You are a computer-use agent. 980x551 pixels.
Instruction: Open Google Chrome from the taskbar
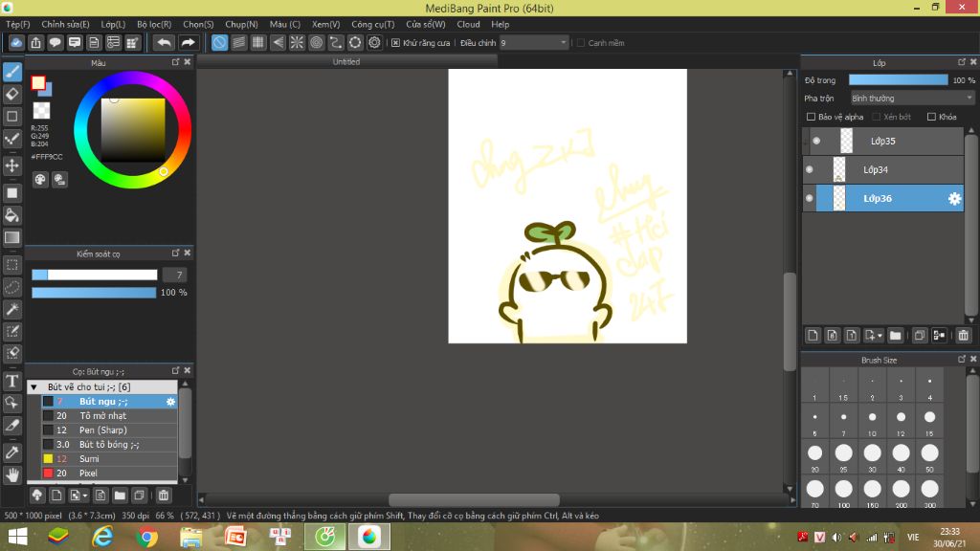(146, 537)
